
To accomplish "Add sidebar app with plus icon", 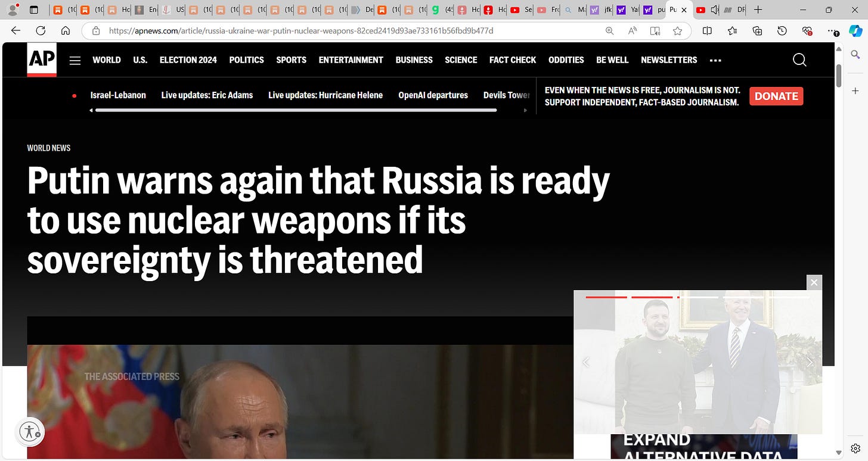I will coord(855,91).
